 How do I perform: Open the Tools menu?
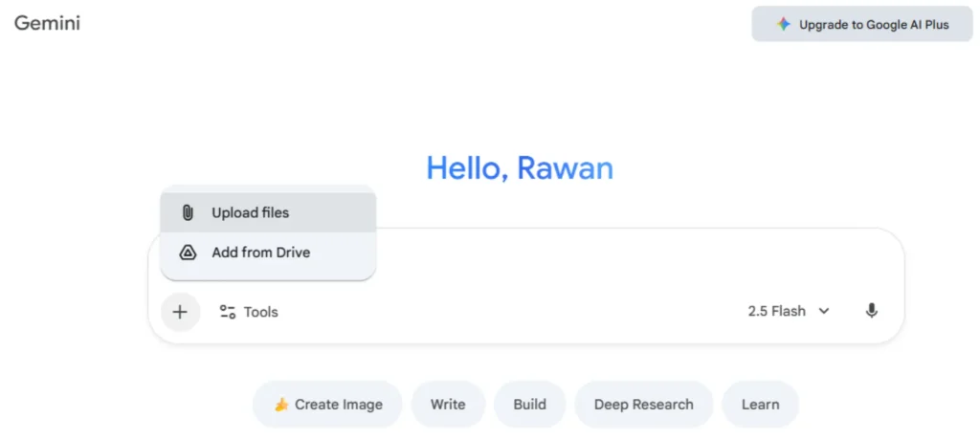click(249, 312)
